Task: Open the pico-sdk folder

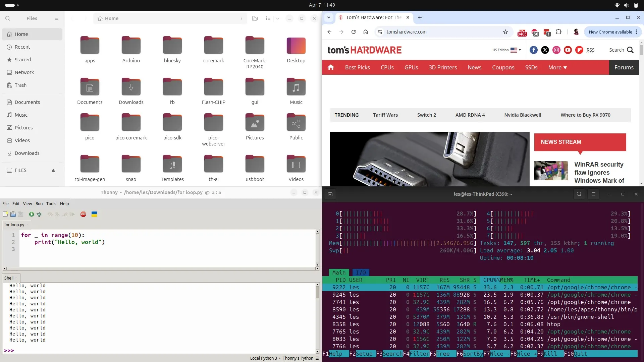Action: click(172, 127)
